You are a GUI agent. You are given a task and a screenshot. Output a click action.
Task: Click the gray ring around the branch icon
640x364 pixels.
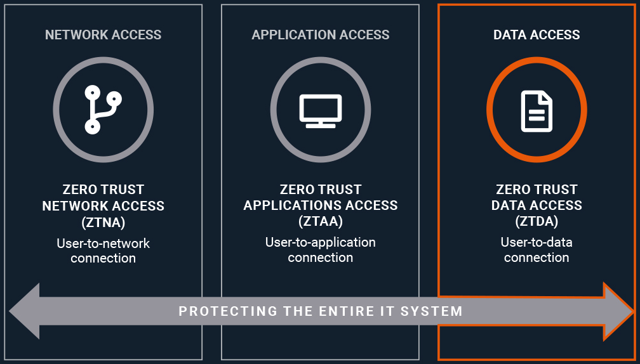tap(57, 110)
